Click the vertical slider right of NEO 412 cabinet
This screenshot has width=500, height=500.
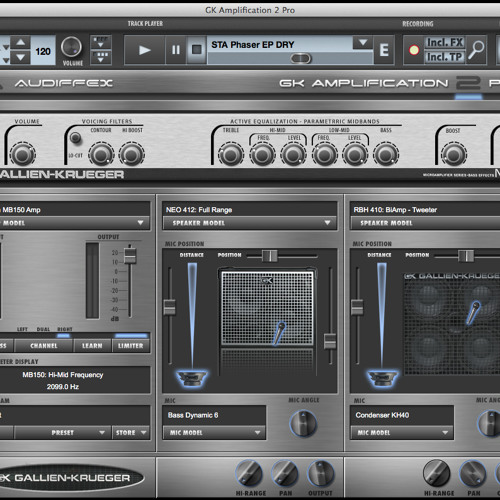tap(330, 341)
